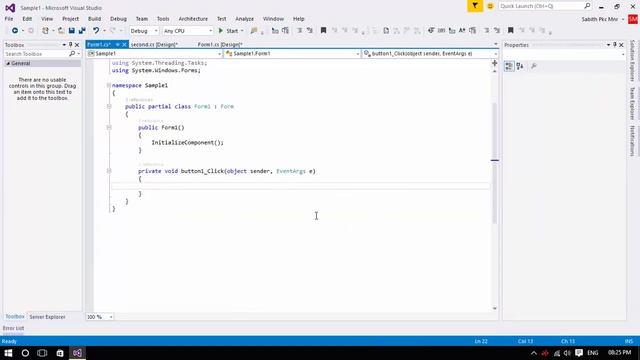The height and width of the screenshot is (360, 640).
Task: Open the Notifications side tab
Action: pyautogui.click(x=632, y=140)
